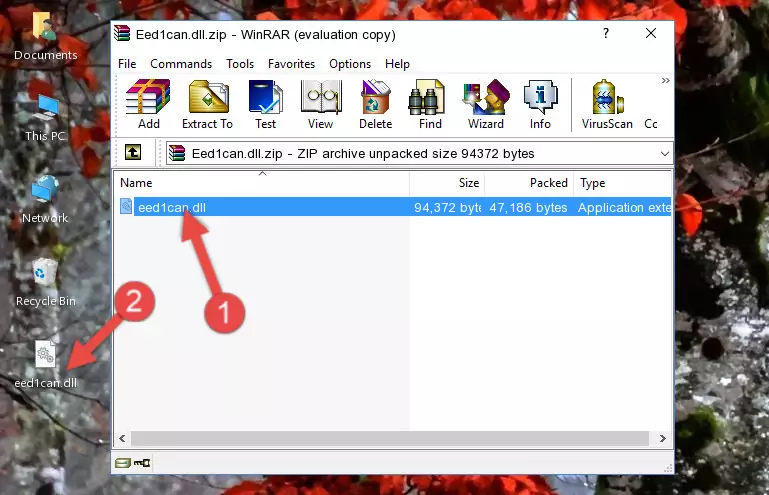Open the Favorites menu
Image resolution: width=769 pixels, height=495 pixels.
[291, 64]
